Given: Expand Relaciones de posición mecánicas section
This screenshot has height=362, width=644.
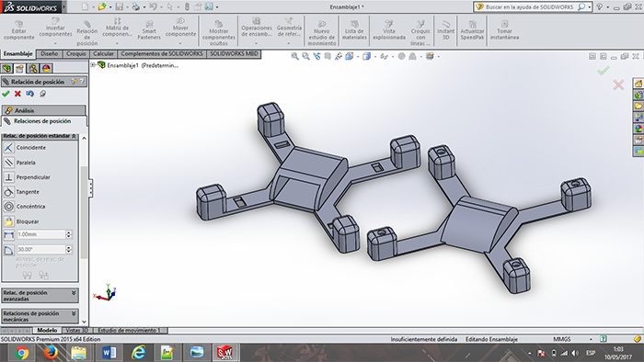Looking at the screenshot, I should coord(40,316).
